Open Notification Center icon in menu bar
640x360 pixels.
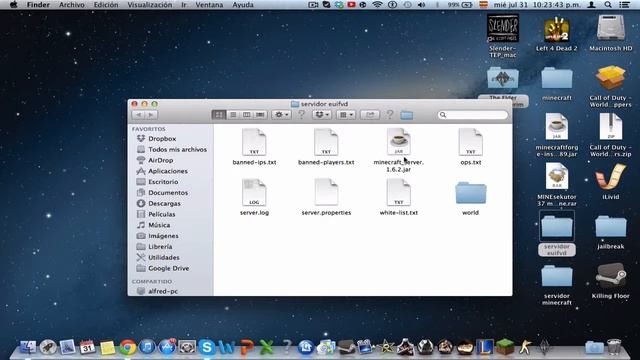624,5
